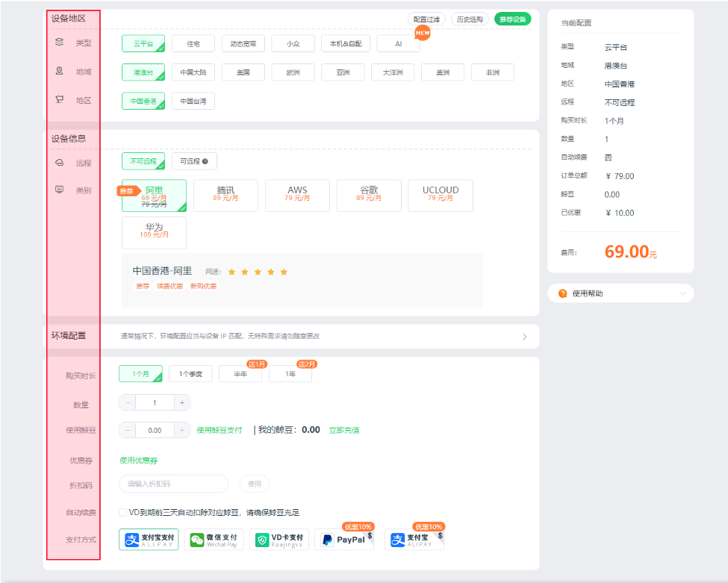728x583 pixels.
Task: Choose the 美洲 region
Action: tap(443, 72)
